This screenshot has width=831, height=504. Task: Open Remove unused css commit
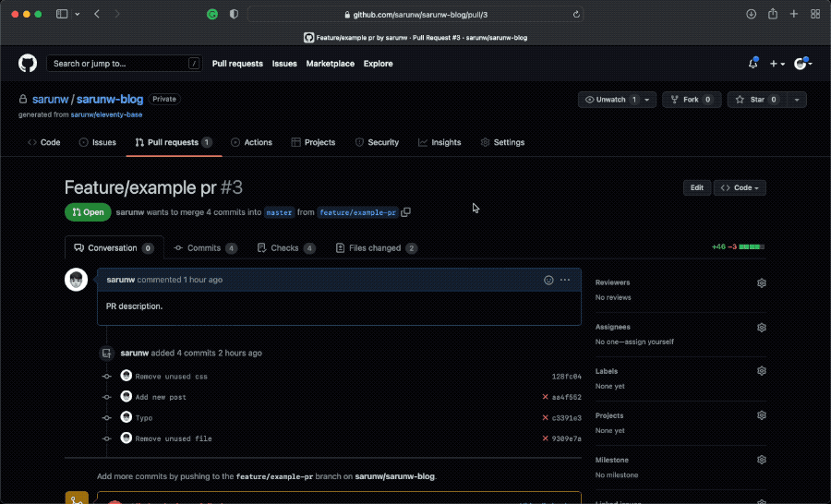pyautogui.click(x=171, y=377)
